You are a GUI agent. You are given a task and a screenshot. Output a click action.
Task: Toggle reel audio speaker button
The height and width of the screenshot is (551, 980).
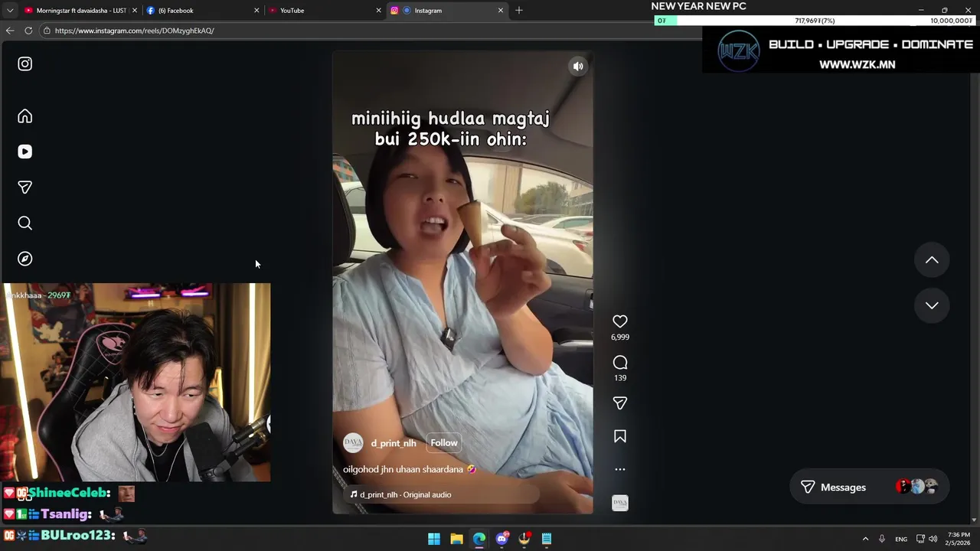tap(578, 67)
